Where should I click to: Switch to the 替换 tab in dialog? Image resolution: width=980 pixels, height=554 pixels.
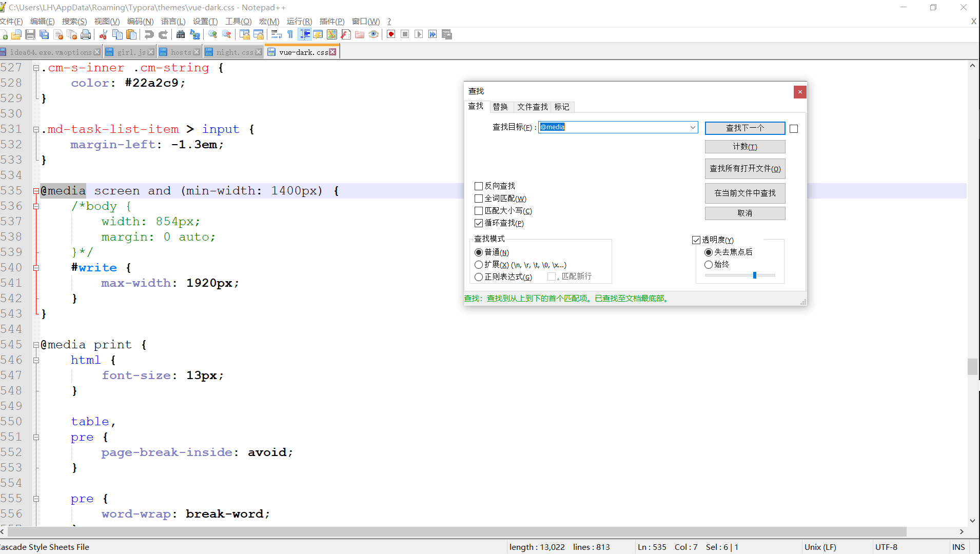pyautogui.click(x=500, y=107)
